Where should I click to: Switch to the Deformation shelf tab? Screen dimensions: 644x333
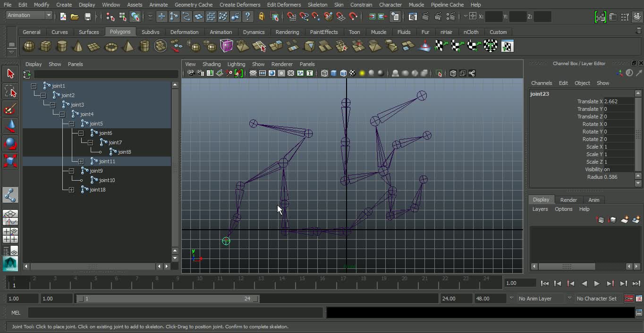(x=184, y=32)
